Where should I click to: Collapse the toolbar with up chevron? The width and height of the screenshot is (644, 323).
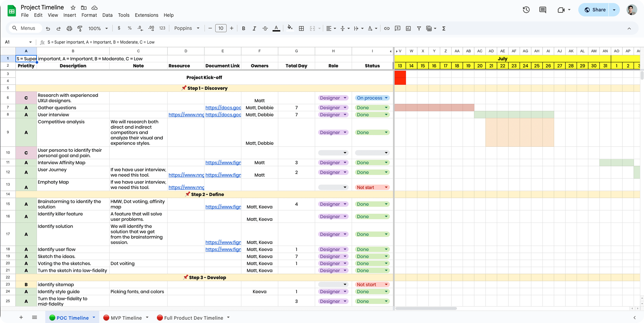(x=629, y=28)
